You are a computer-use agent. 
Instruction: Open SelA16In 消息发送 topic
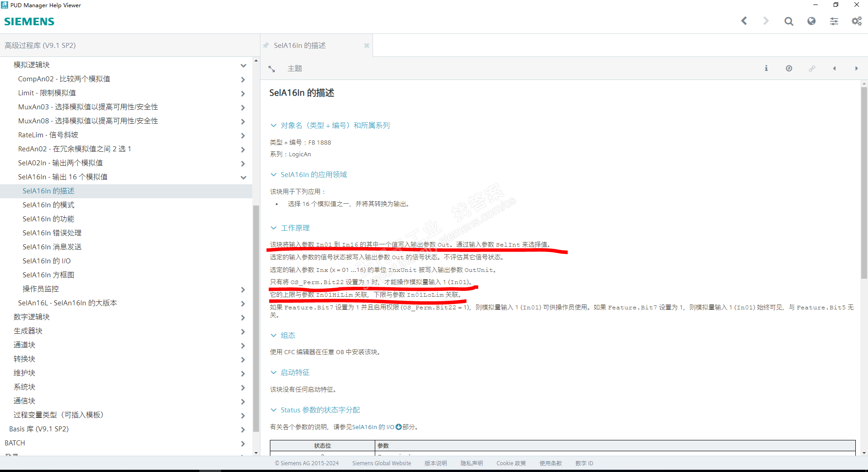tap(52, 247)
